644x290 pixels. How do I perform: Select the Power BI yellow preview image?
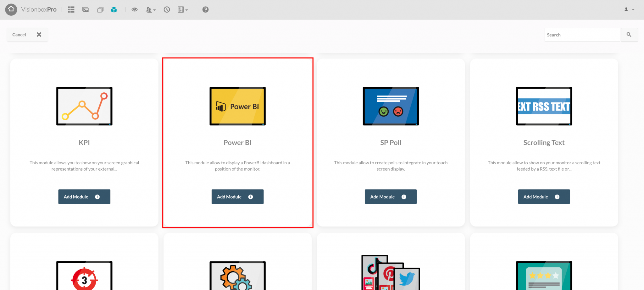point(237,106)
